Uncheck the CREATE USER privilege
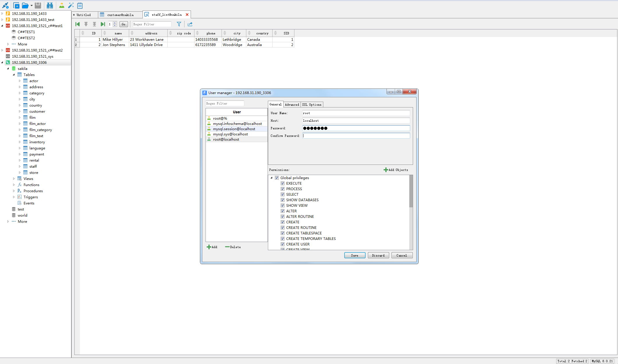The image size is (618, 364). tap(282, 244)
